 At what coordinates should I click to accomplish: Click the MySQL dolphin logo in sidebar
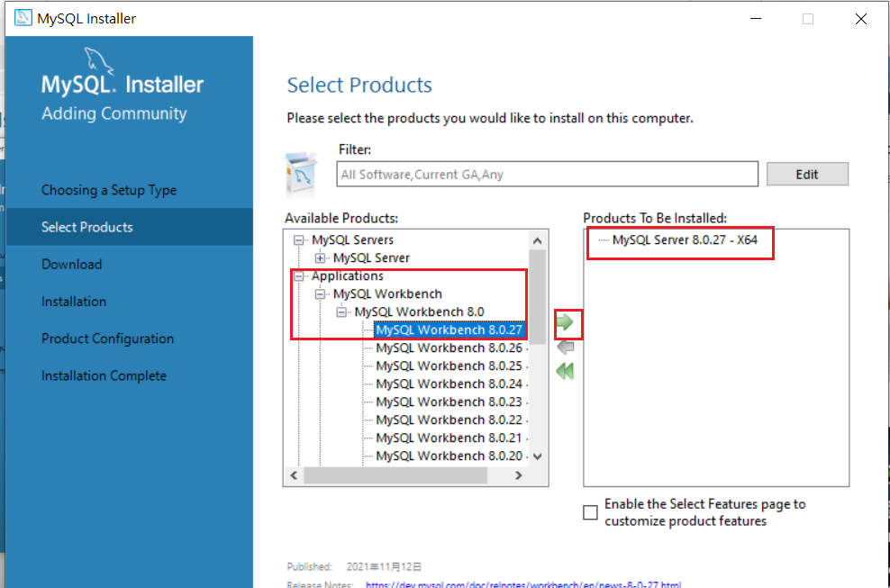pyautogui.click(x=99, y=61)
